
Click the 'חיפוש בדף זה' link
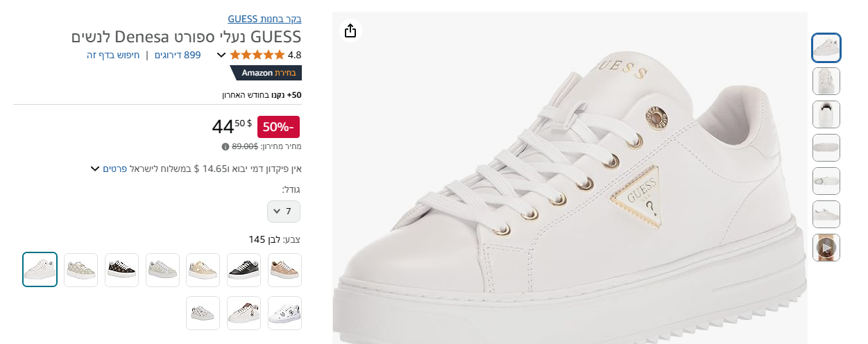[113, 55]
